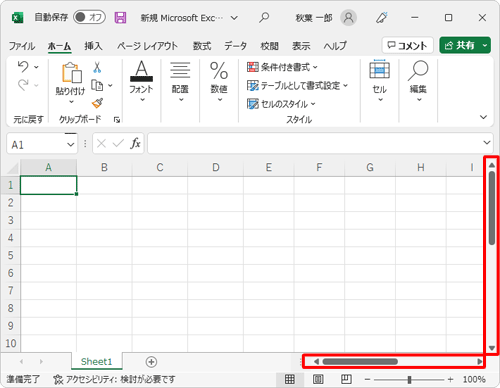Click the Excel application logo icon
This screenshot has width=500, height=388.
click(x=17, y=17)
